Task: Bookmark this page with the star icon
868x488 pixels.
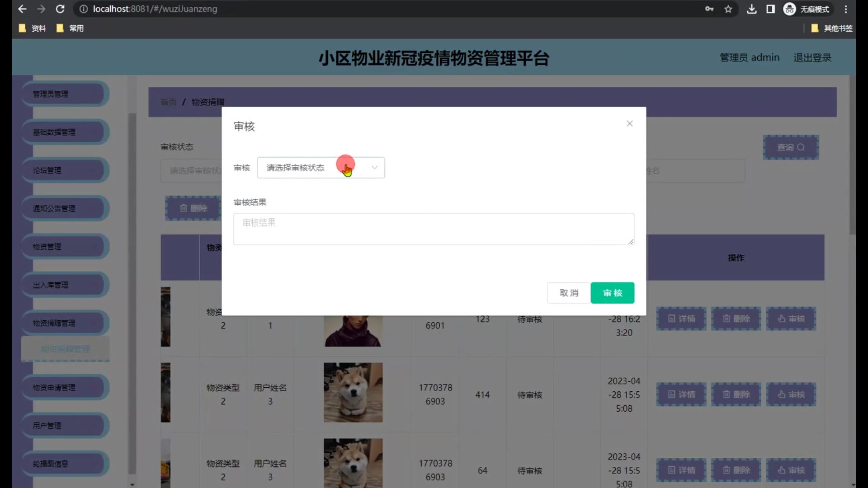Action: [728, 9]
